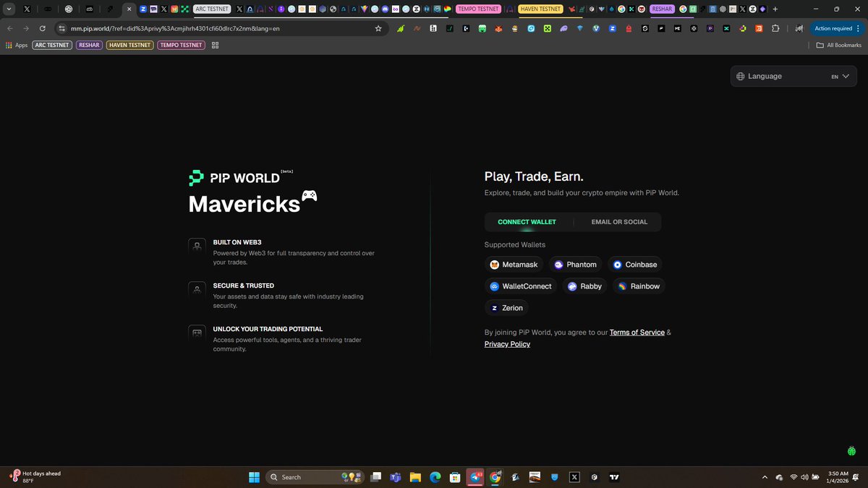Reload the page

[x=43, y=28]
